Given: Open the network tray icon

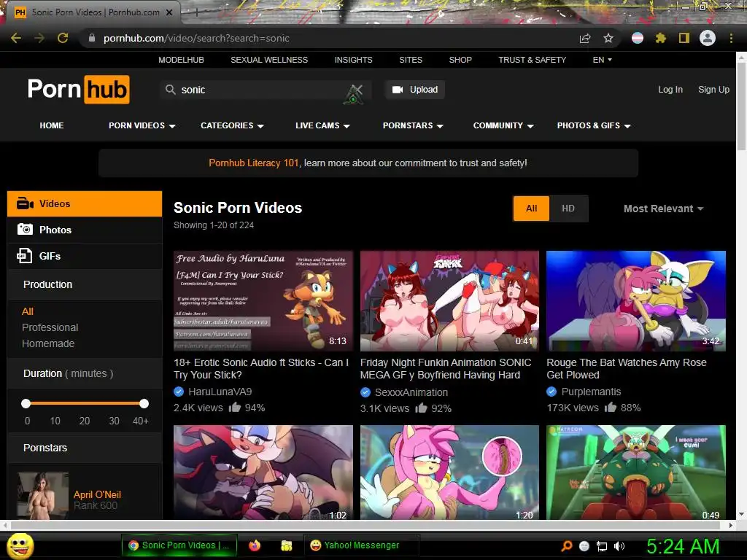Looking at the screenshot, I should pos(602,546).
